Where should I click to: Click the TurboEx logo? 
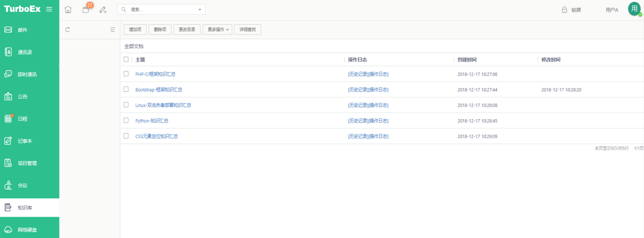22,9
